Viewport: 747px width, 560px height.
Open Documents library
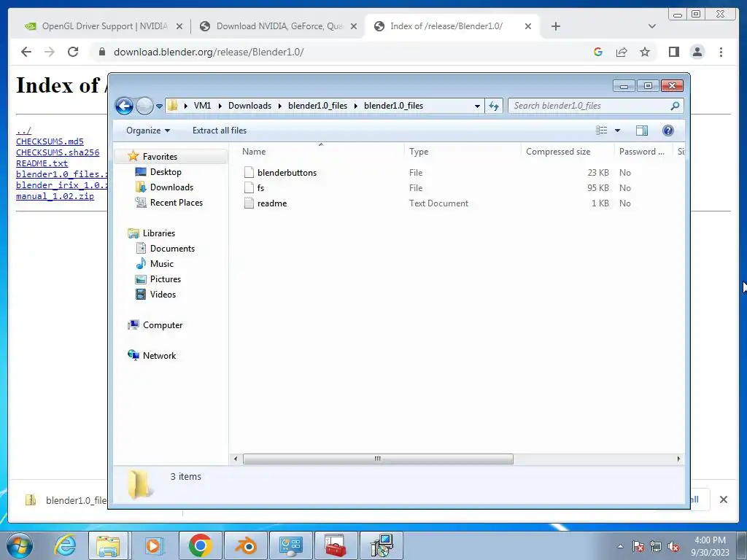pos(172,249)
